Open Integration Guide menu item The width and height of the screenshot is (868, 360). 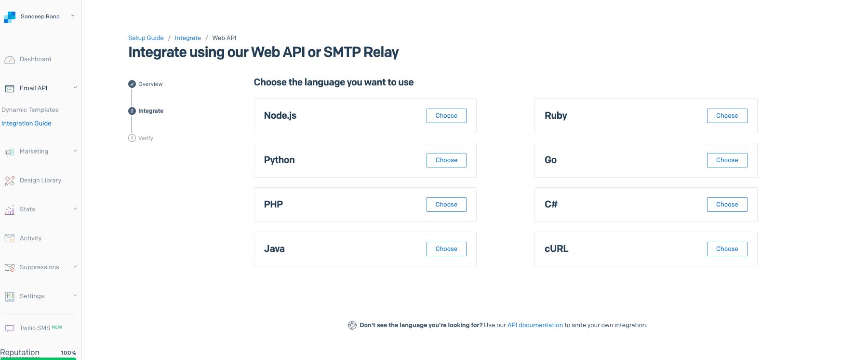pyautogui.click(x=27, y=124)
